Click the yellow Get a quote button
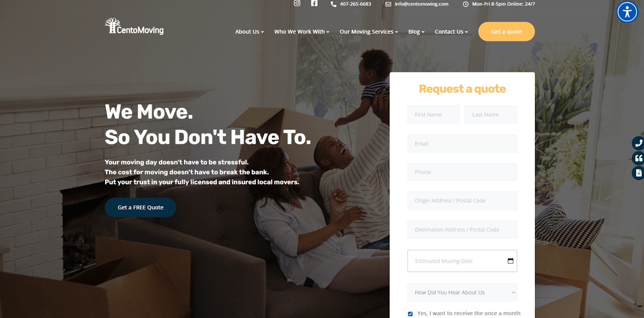This screenshot has width=644, height=318. click(x=506, y=31)
